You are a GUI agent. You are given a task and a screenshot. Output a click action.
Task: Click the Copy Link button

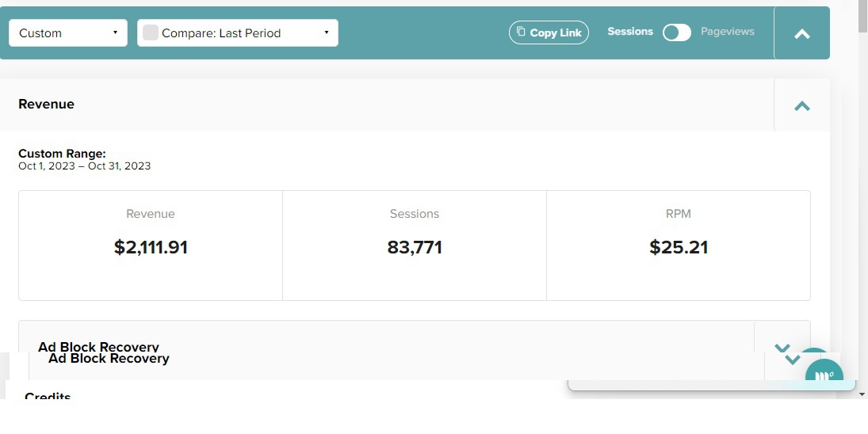(549, 32)
